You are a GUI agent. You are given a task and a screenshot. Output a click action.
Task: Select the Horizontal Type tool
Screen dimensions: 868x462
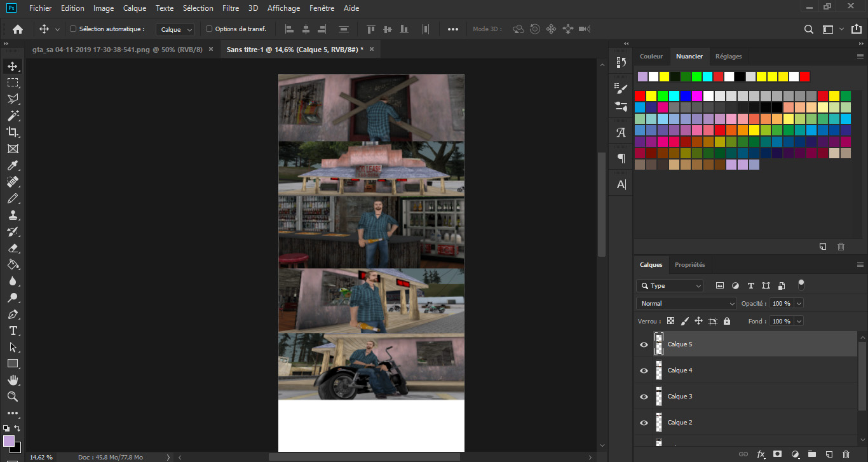13,330
